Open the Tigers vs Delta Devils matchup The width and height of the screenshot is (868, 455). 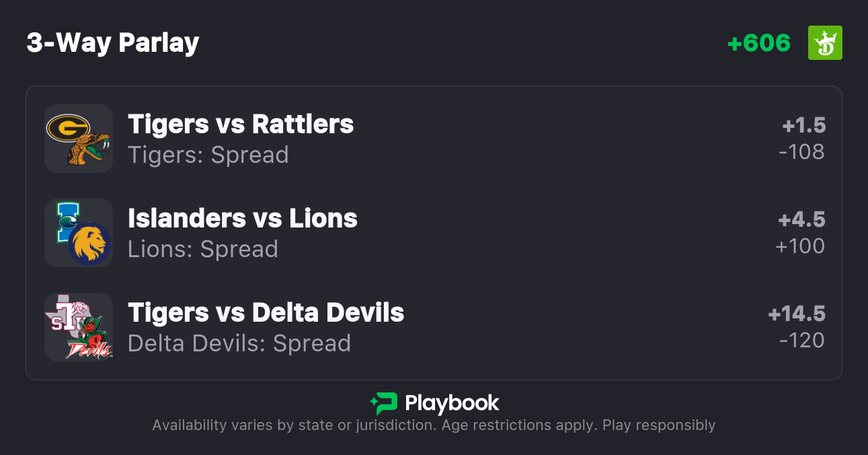click(x=266, y=313)
